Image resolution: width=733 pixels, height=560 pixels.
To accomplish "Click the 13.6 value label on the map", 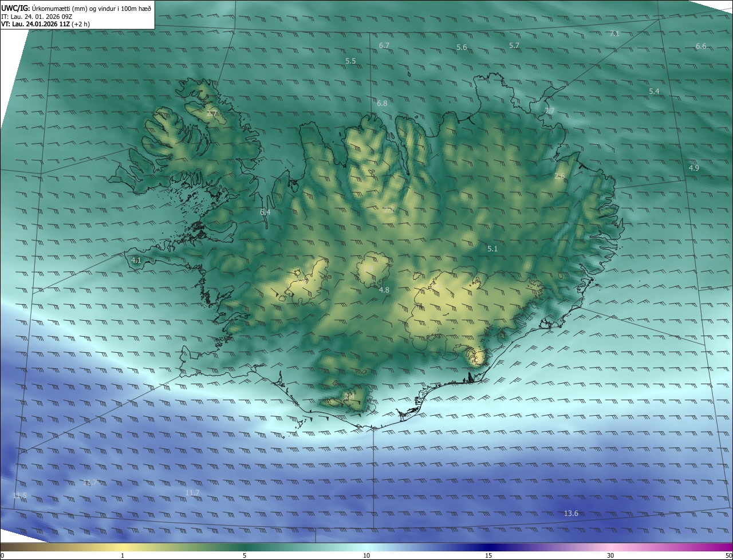I will [x=571, y=514].
